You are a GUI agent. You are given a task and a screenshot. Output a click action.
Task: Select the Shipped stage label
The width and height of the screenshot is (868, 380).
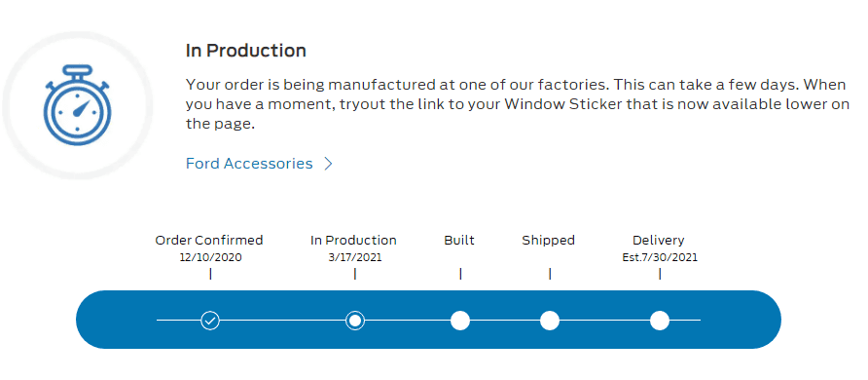click(549, 241)
